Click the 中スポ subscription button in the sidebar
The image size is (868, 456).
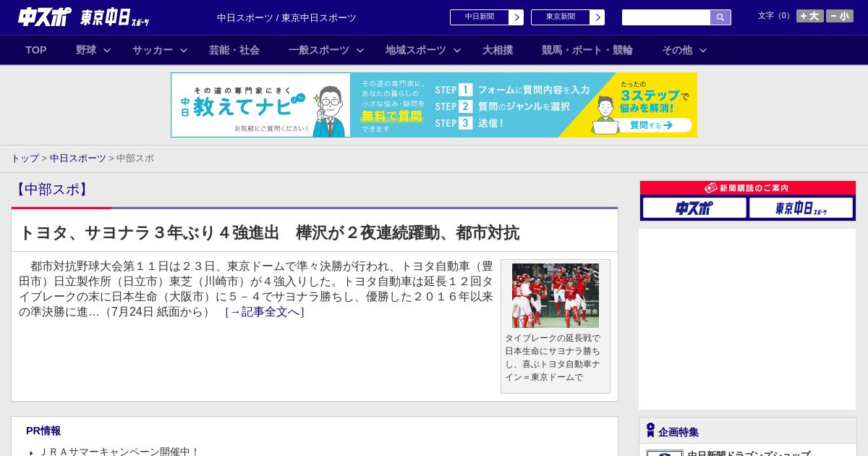[694, 208]
